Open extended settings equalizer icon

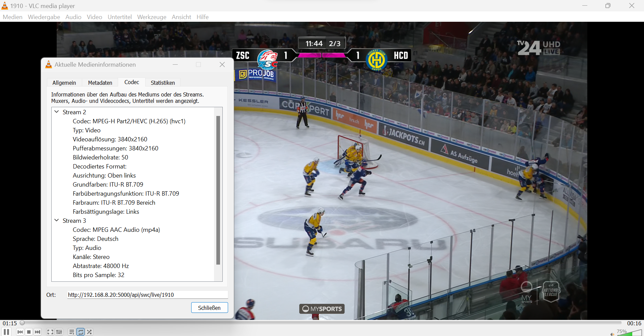pos(59,332)
